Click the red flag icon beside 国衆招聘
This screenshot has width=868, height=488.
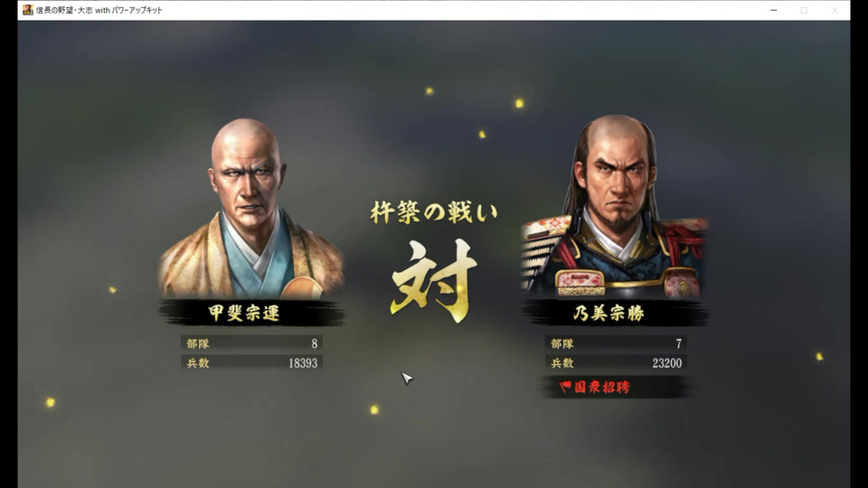(565, 386)
